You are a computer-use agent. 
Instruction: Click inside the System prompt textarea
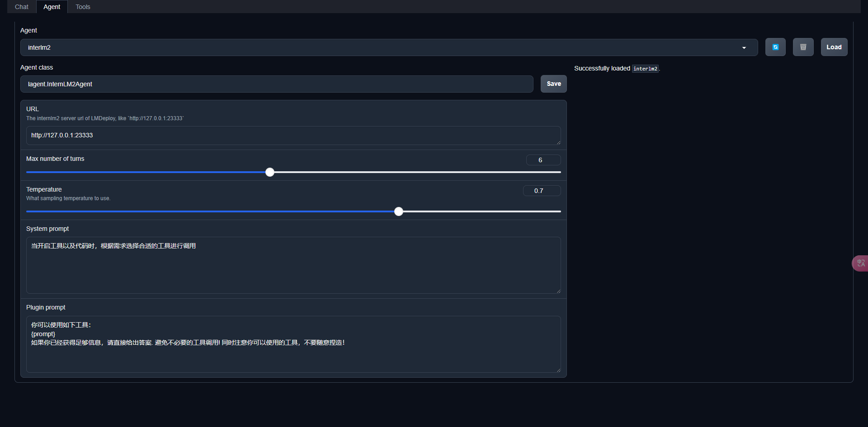click(x=293, y=265)
